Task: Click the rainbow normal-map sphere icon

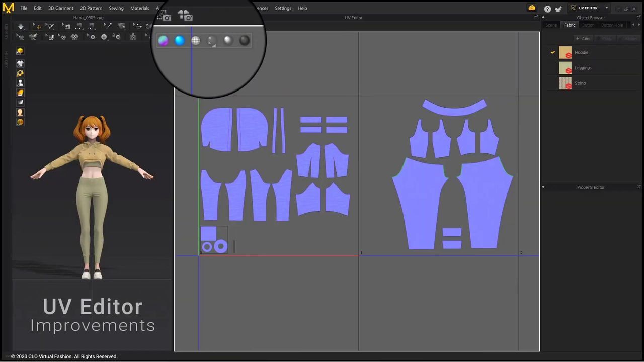Action: click(163, 41)
